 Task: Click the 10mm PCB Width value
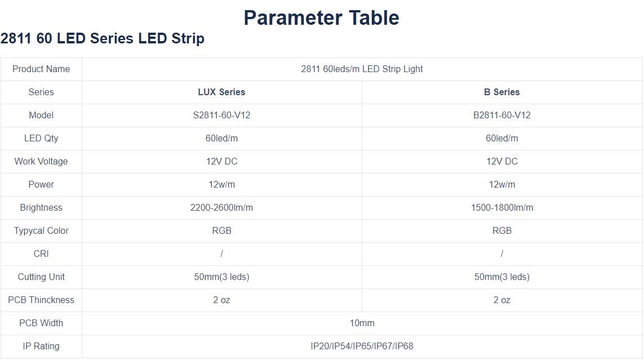point(362,323)
